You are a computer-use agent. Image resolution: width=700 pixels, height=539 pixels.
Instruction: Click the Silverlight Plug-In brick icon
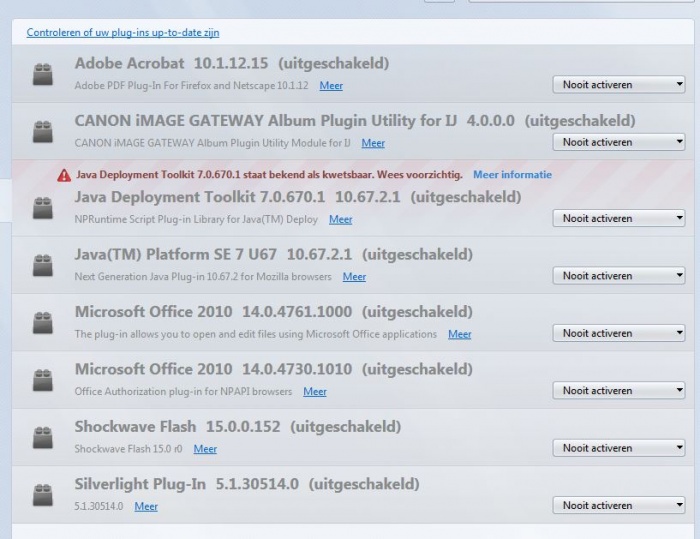pos(43,495)
